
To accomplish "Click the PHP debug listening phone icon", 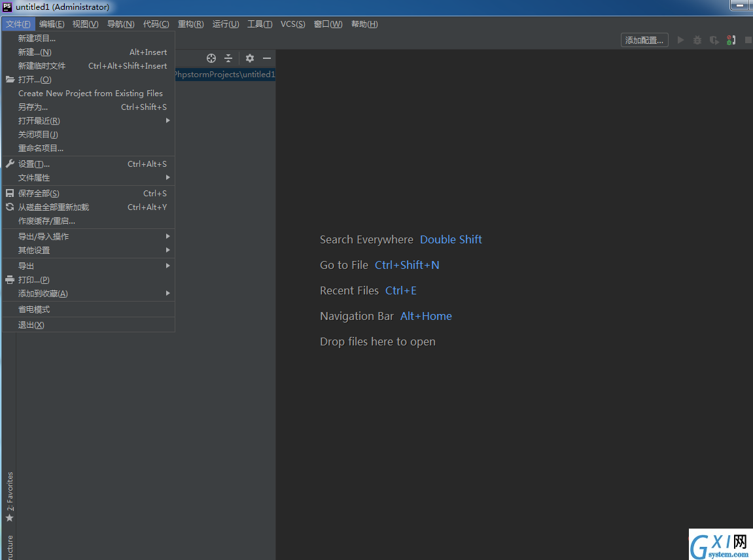I will (x=731, y=40).
